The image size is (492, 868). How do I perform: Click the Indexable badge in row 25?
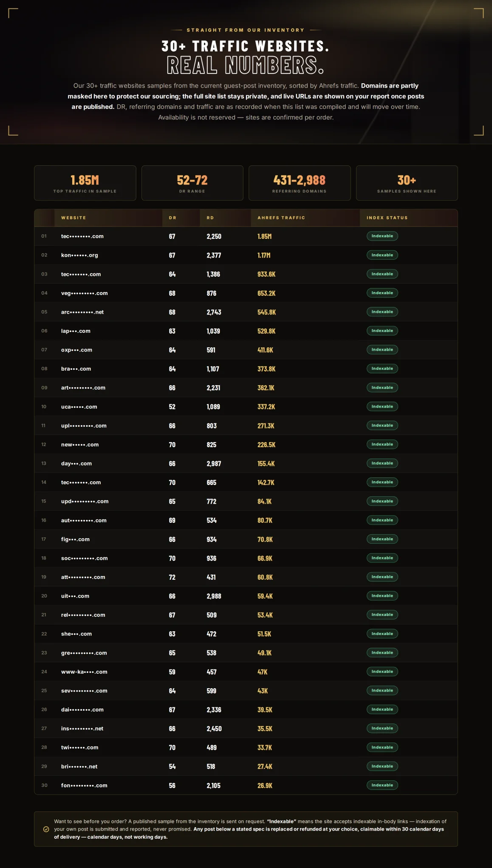point(382,690)
